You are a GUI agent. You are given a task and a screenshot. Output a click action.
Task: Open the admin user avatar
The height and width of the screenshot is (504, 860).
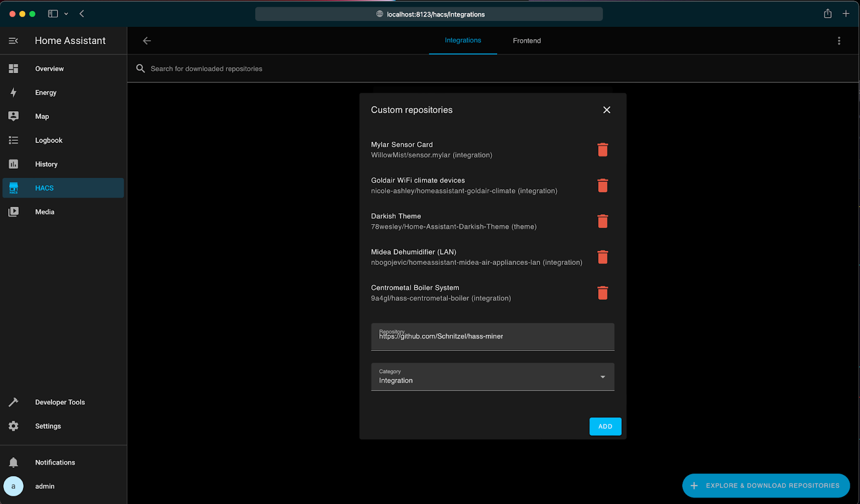pos(13,486)
